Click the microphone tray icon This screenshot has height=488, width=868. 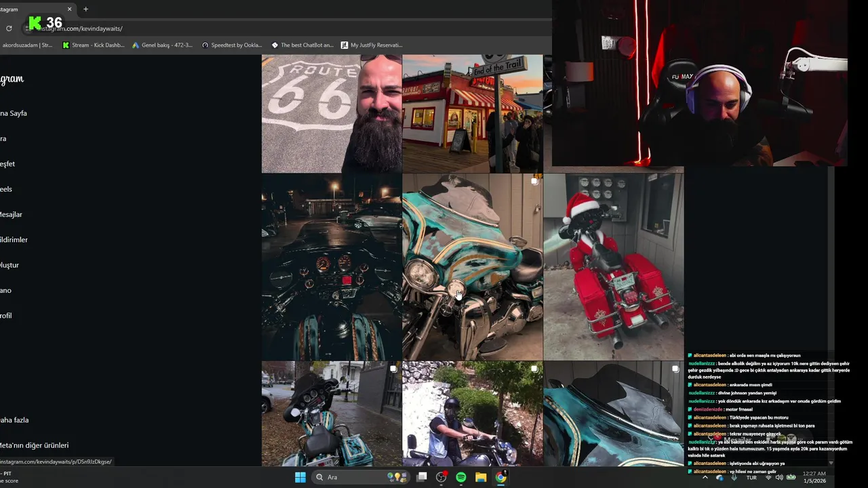coord(734,477)
